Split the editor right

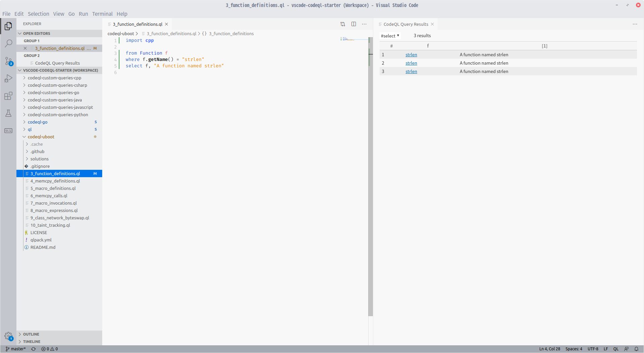353,24
